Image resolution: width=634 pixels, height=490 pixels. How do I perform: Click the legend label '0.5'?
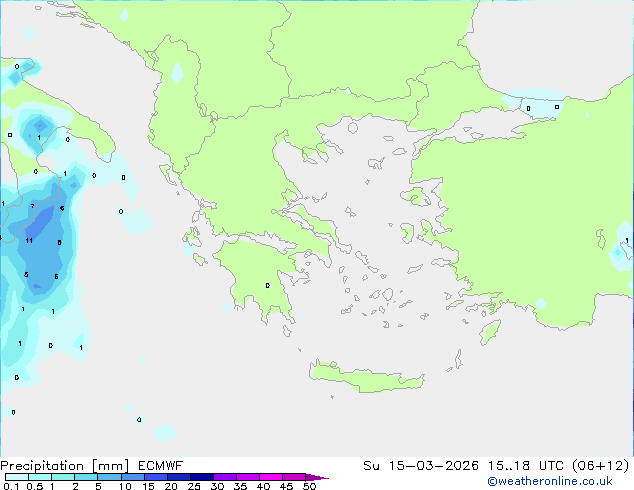35,486
